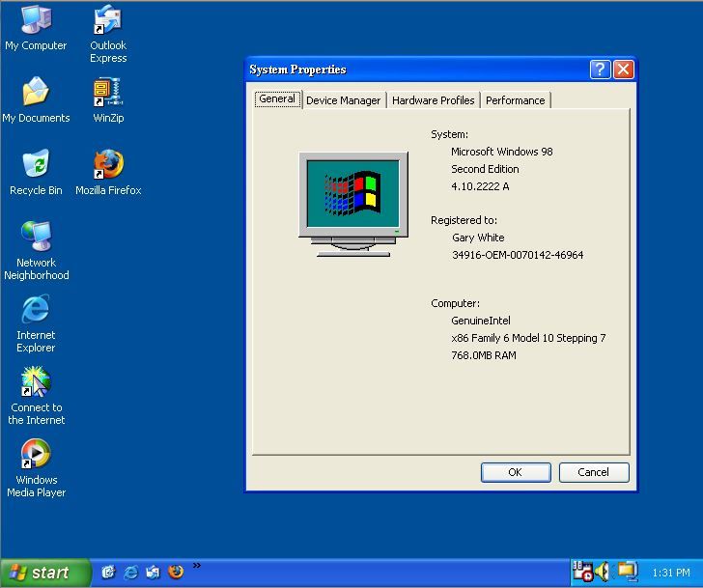
Task: Click the Connect to the Internet shortcut
Action: 36,383
